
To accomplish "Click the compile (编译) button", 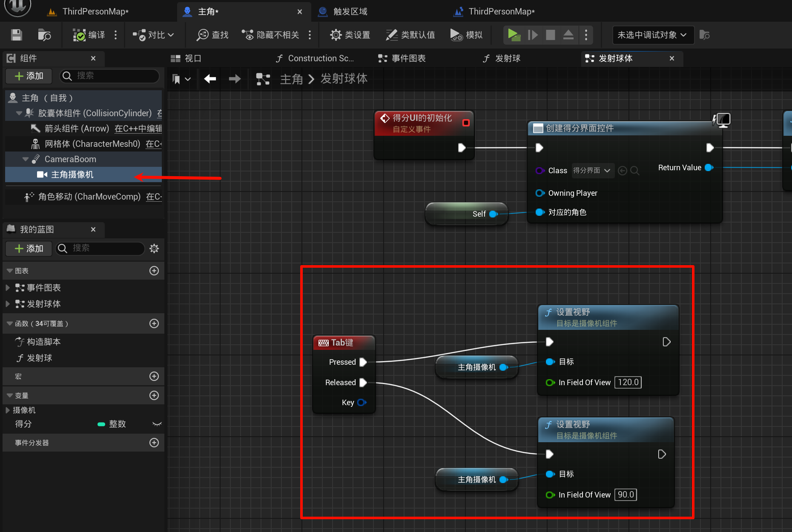I will (89, 35).
